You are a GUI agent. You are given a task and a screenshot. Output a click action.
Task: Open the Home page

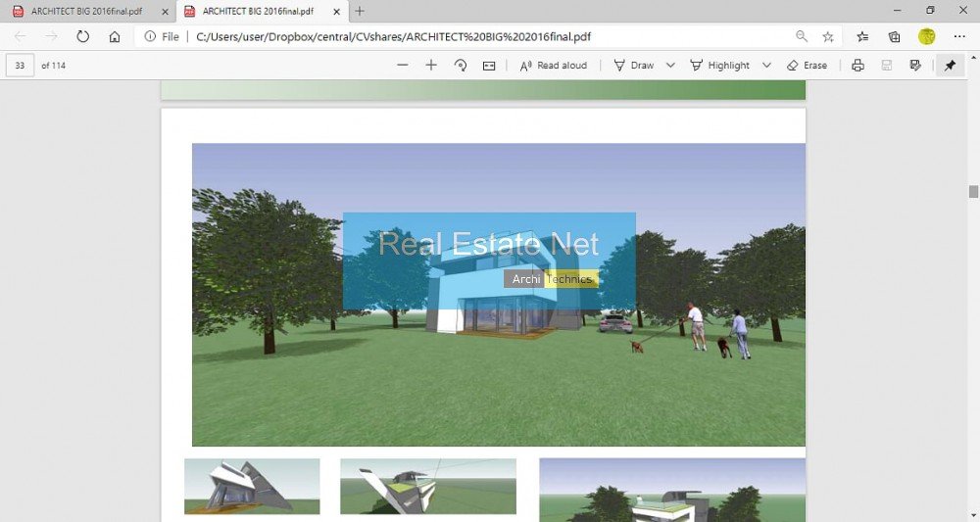click(115, 37)
